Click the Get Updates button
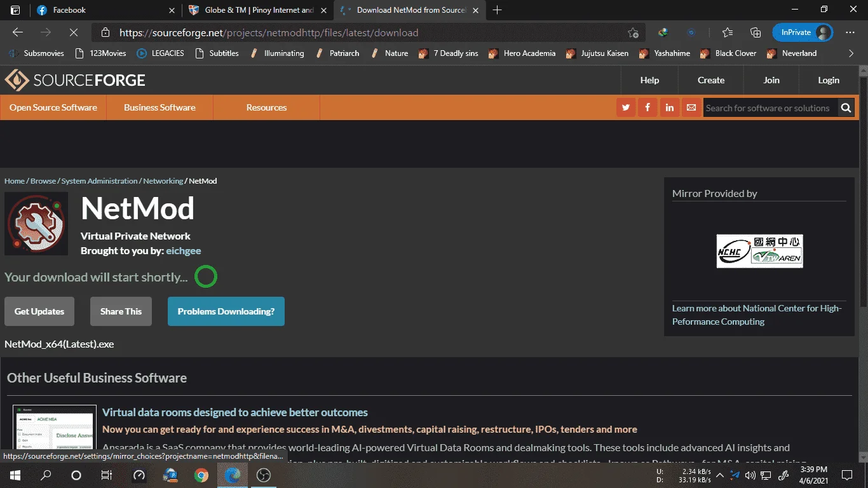 [39, 311]
